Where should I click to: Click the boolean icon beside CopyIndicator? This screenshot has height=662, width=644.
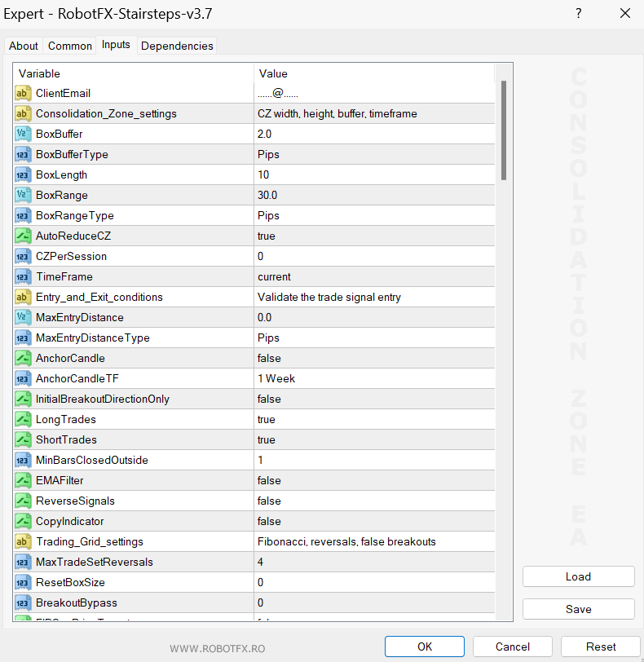coord(23,522)
